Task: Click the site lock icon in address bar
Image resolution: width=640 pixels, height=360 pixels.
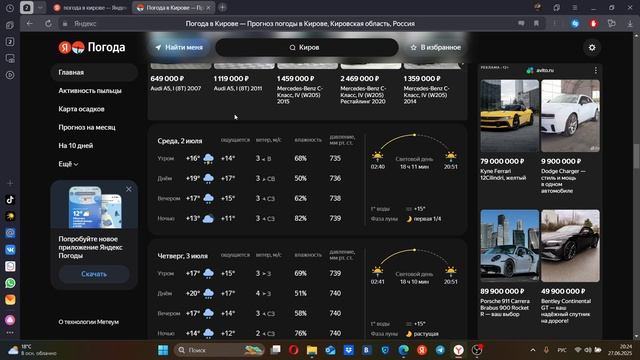Action: pos(65,24)
